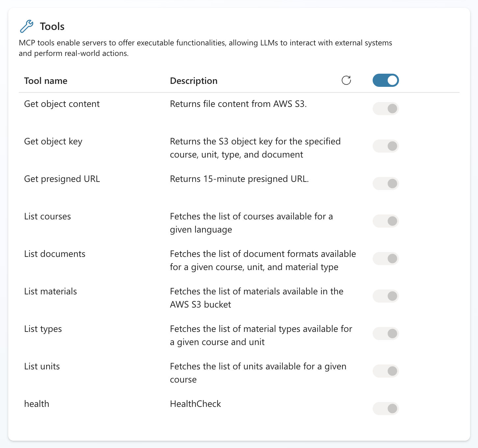Select the Get presigned URL description

(239, 179)
